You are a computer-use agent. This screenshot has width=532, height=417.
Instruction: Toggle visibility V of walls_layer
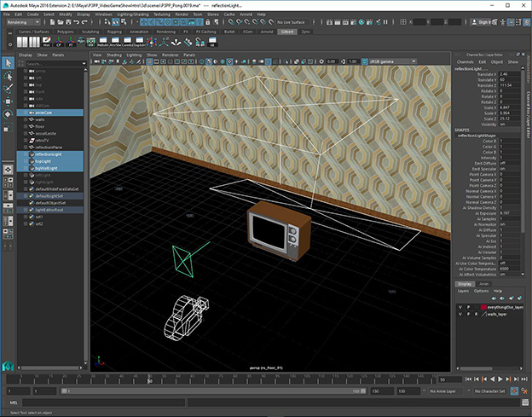point(460,314)
